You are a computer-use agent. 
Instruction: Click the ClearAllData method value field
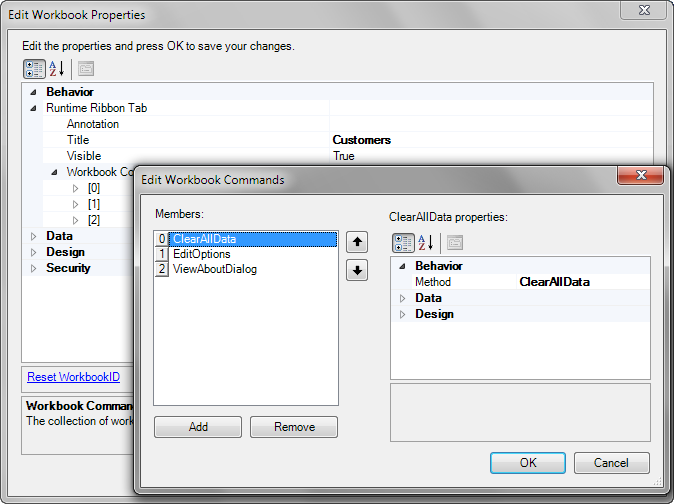(x=582, y=282)
